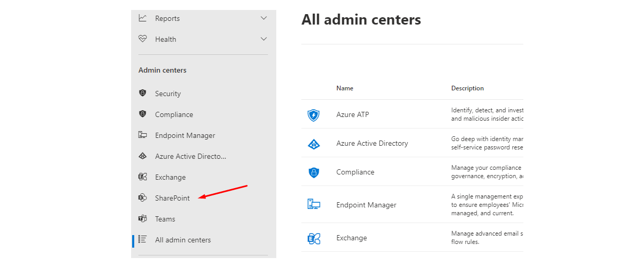
Task: Click the Azure ATP shield icon
Action: pyautogui.click(x=313, y=115)
